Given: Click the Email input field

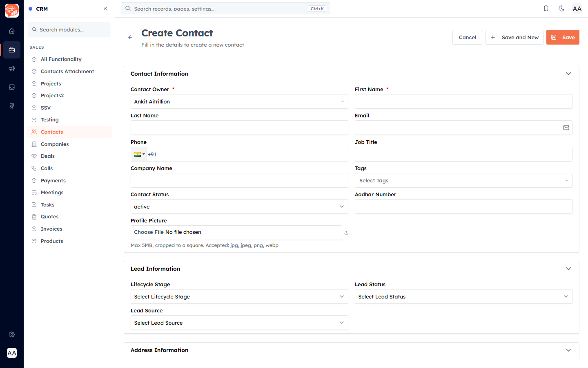Looking at the screenshot, I should pyautogui.click(x=463, y=128).
